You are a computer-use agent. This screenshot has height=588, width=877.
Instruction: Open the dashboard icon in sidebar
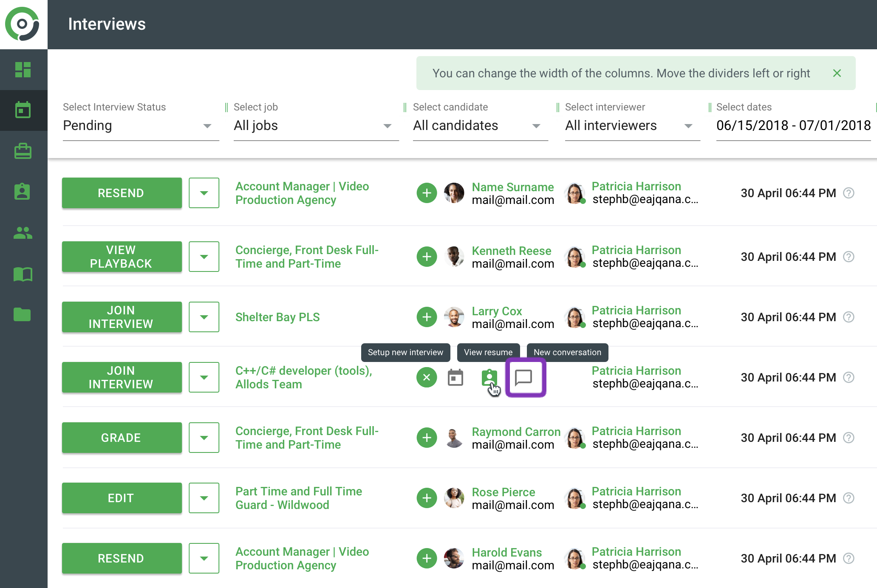coord(23,70)
